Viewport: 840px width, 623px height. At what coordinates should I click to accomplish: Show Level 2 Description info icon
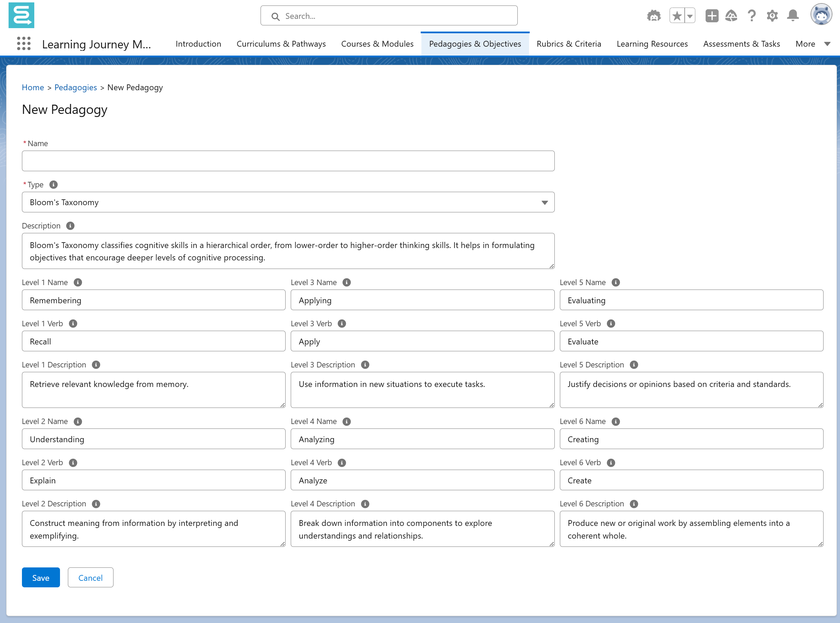[x=96, y=504]
